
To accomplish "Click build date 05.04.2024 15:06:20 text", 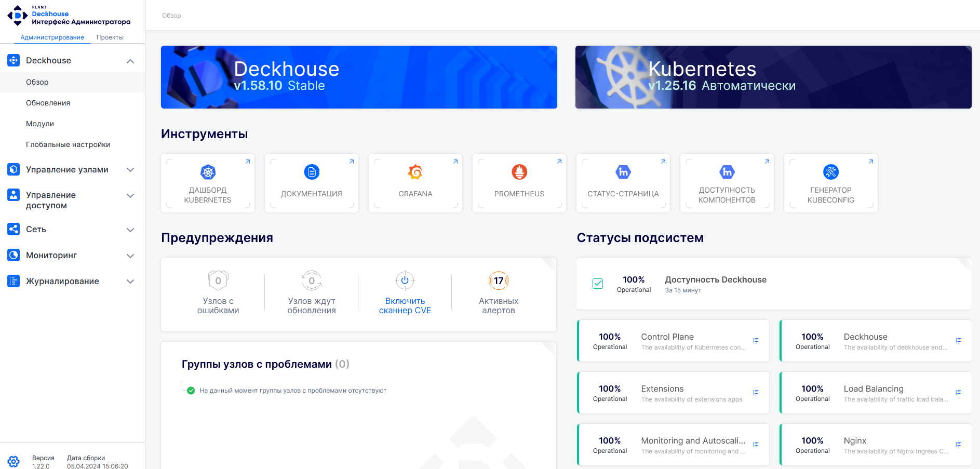I will point(97,466).
